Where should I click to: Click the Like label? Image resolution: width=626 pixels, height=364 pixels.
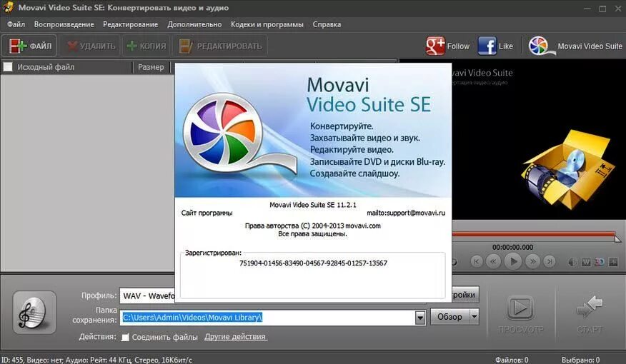pos(505,46)
